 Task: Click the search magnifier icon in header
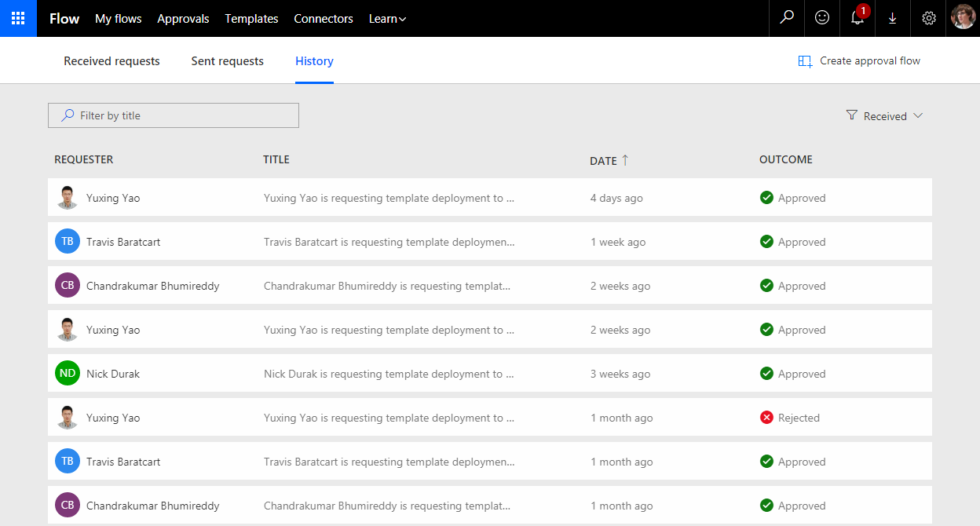click(786, 18)
